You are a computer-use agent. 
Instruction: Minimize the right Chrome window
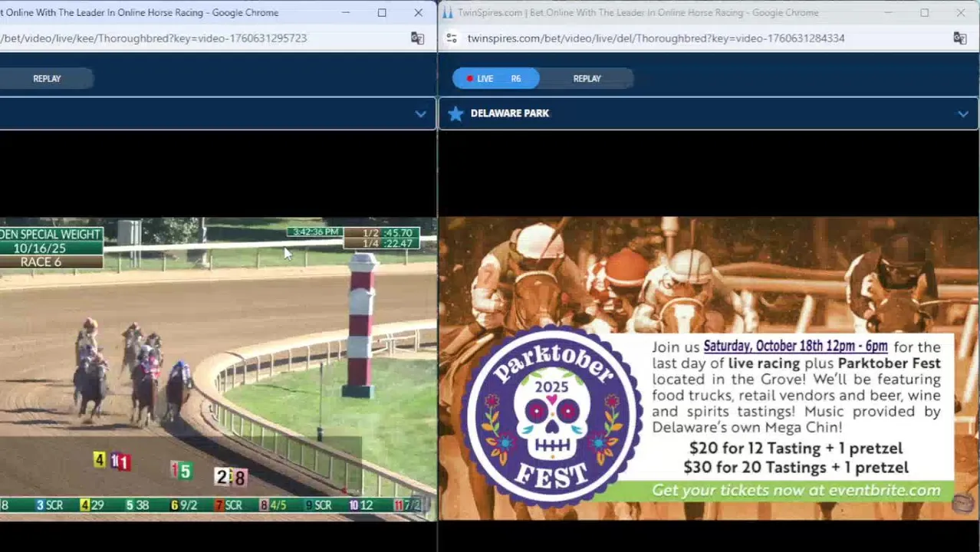(x=889, y=13)
